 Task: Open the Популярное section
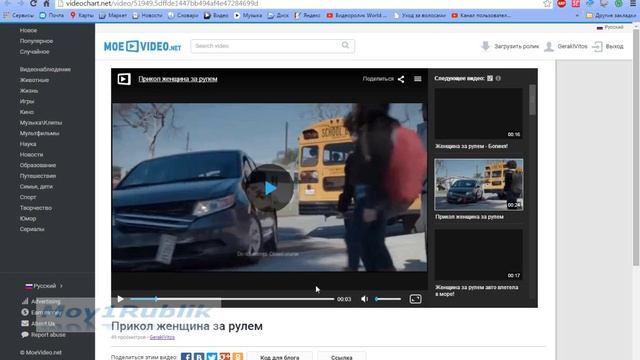pyautogui.click(x=36, y=41)
